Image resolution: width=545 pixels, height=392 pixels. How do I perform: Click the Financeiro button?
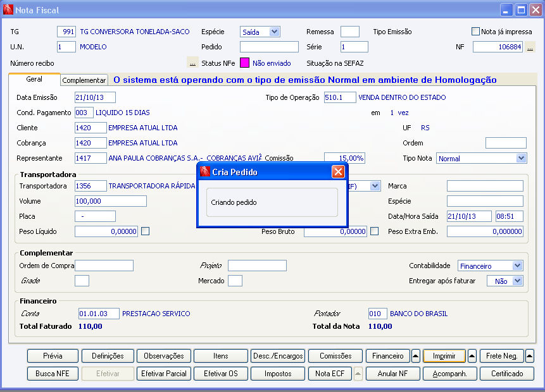click(388, 356)
